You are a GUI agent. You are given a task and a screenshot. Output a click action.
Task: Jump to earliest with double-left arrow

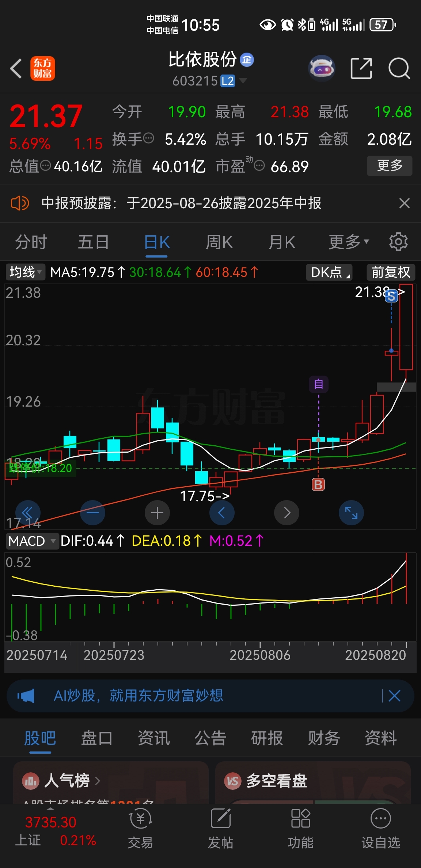[x=28, y=513]
